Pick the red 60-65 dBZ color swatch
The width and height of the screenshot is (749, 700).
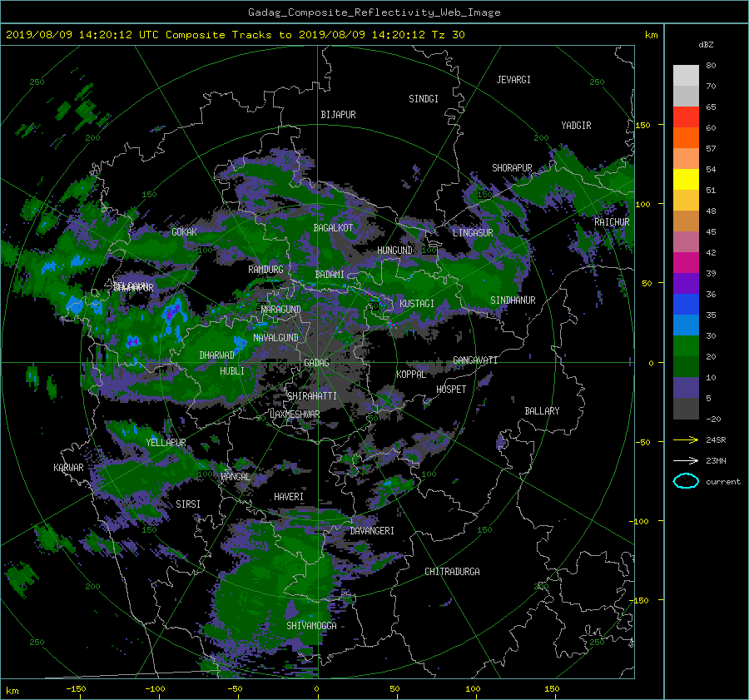click(686, 117)
